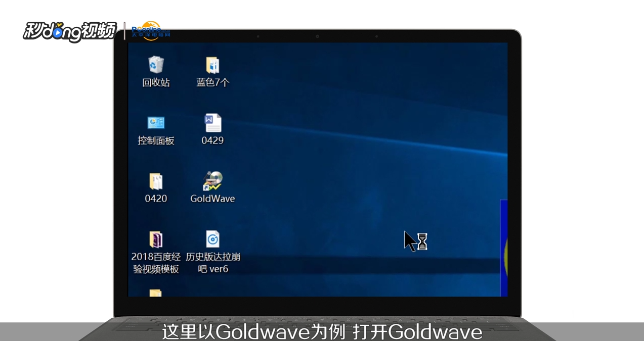644x341 pixels.
Task: Select the label text 控制面板
Action: pos(156,140)
